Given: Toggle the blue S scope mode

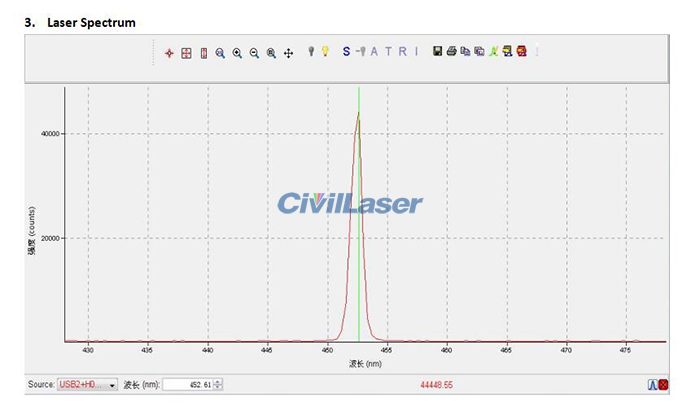Looking at the screenshot, I should point(346,51).
